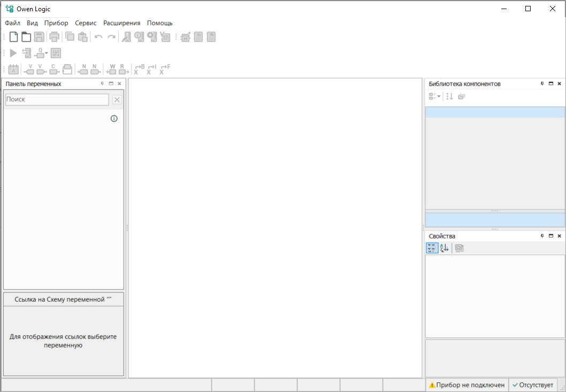Open the variable table icon
The image size is (566, 392).
(x=165, y=37)
